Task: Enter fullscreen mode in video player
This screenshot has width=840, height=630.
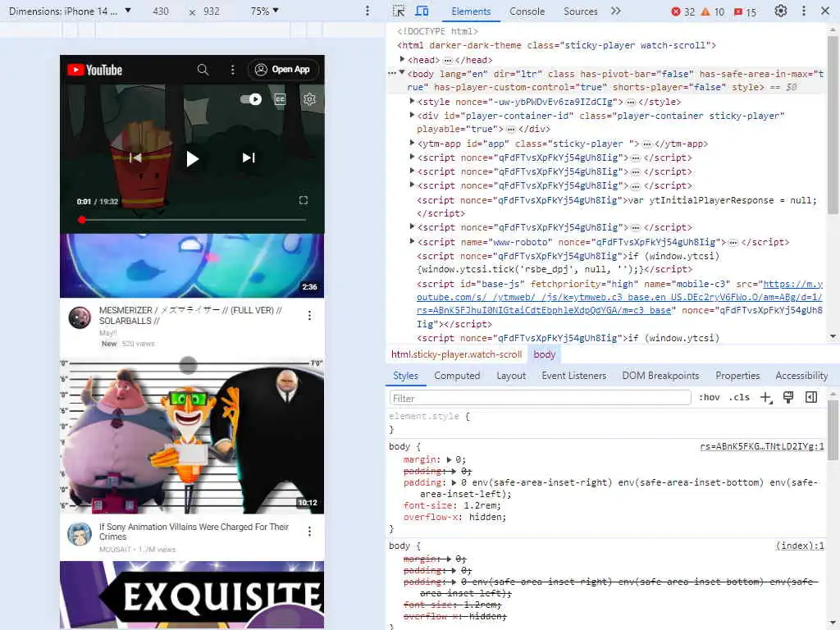Action: 304,200
